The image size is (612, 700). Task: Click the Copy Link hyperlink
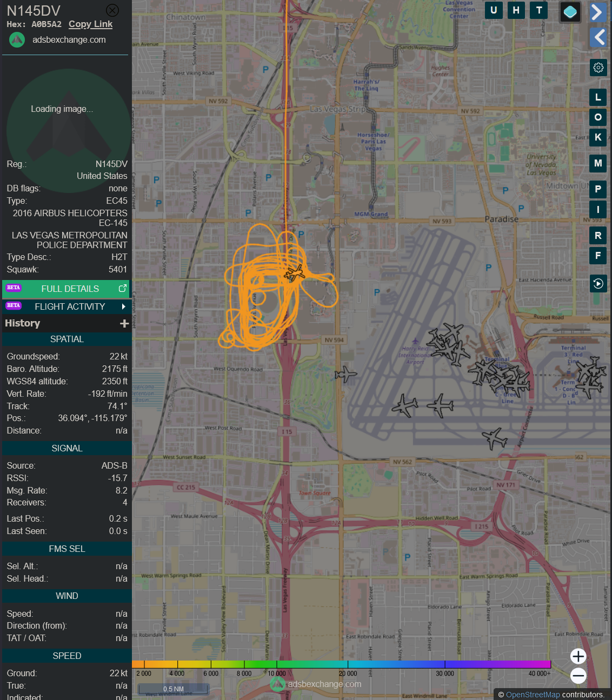90,24
